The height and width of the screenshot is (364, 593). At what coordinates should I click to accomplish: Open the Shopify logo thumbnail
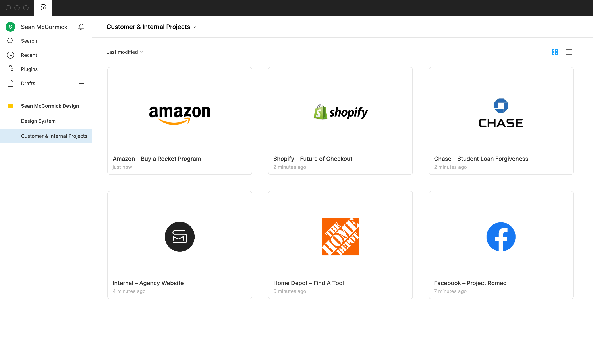point(340,112)
